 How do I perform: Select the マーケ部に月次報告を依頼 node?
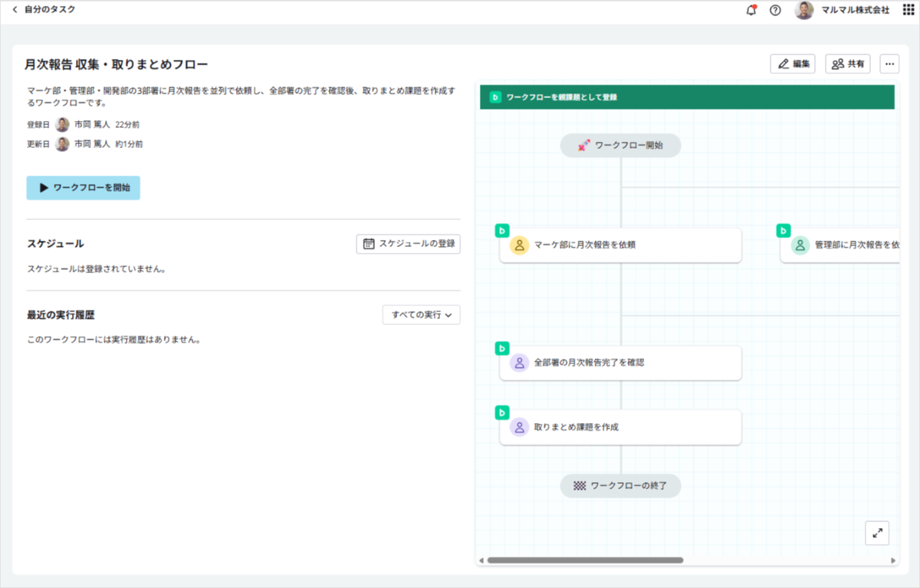620,245
